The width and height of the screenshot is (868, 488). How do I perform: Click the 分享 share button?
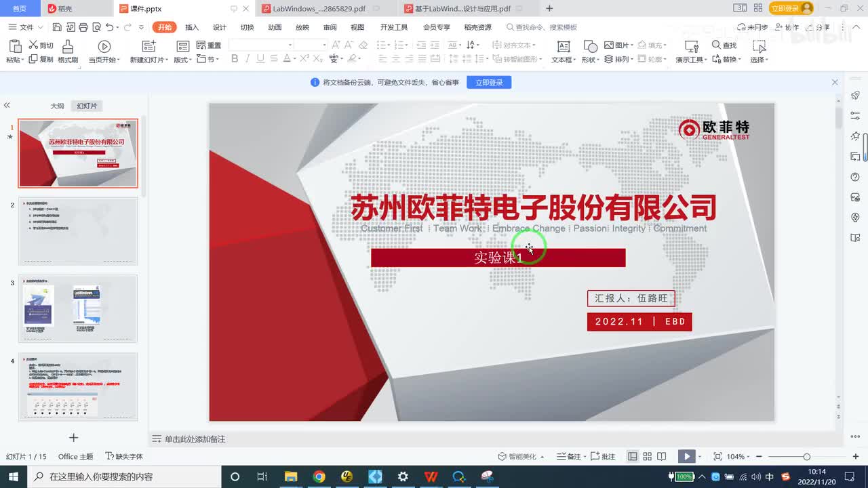pyautogui.click(x=818, y=27)
